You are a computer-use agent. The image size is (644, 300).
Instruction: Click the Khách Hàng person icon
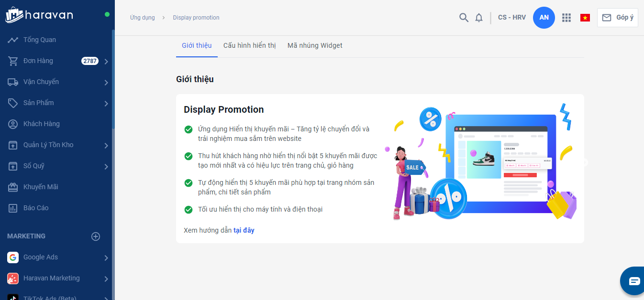13,124
